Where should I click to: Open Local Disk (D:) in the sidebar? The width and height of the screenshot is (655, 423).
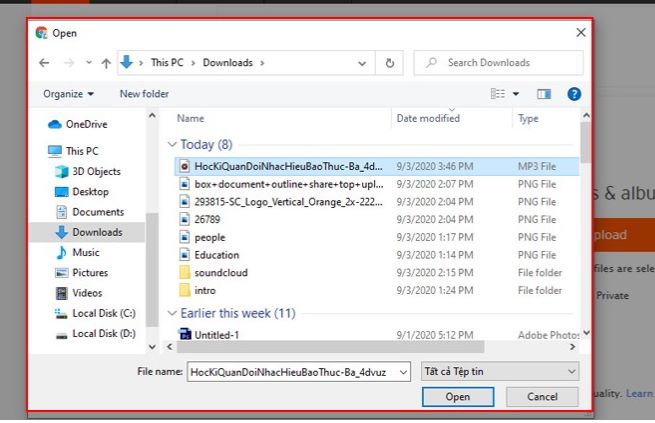pyautogui.click(x=96, y=334)
